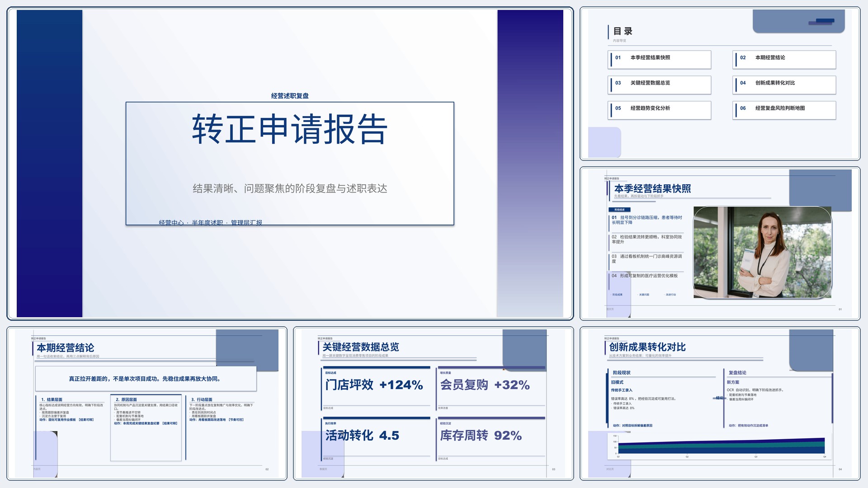Screen dimensions: 868x488
Task: Open the 目录 contents slide thumbnail
Action: click(x=720, y=84)
